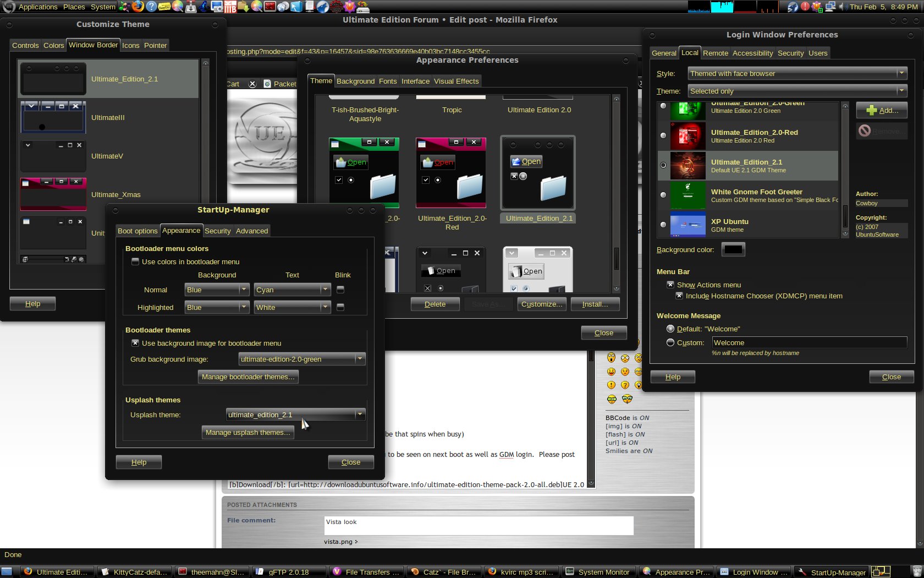Open the blue help question-mark launcher
The width and height of the screenshot is (924, 578).
[151, 7]
